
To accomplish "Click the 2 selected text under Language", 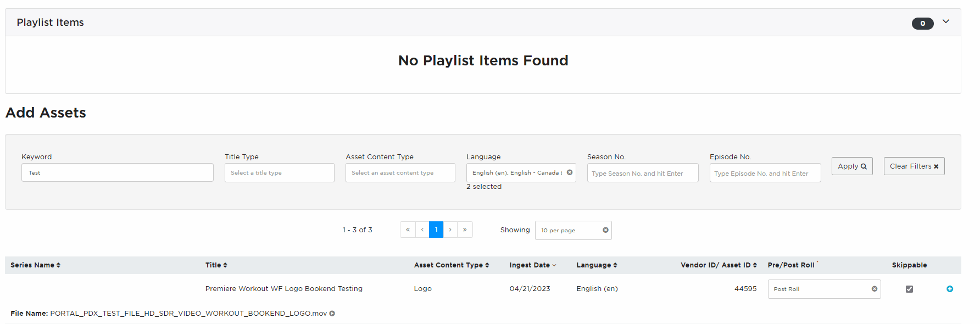I will (484, 187).
